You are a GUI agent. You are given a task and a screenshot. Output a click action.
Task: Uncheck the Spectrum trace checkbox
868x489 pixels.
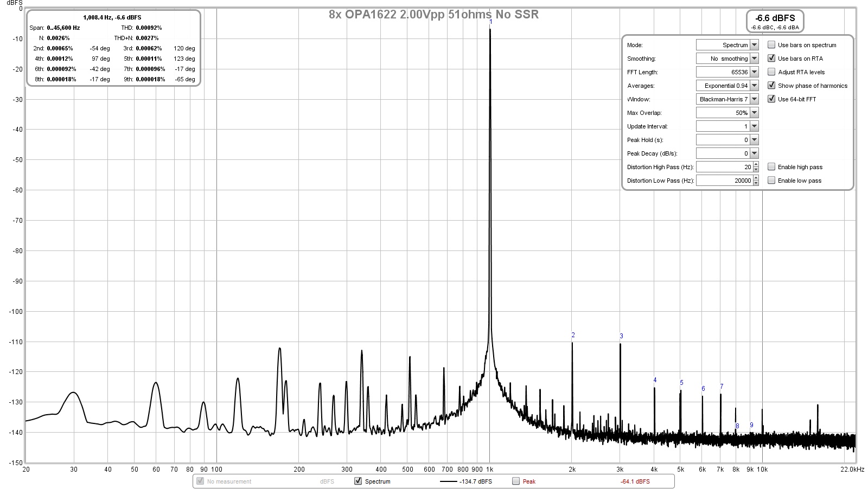358,481
